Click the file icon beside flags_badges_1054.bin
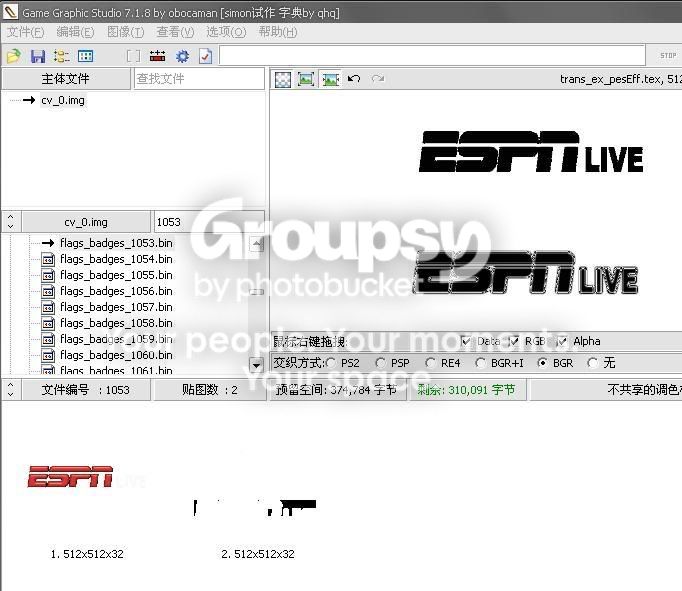 click(48, 260)
